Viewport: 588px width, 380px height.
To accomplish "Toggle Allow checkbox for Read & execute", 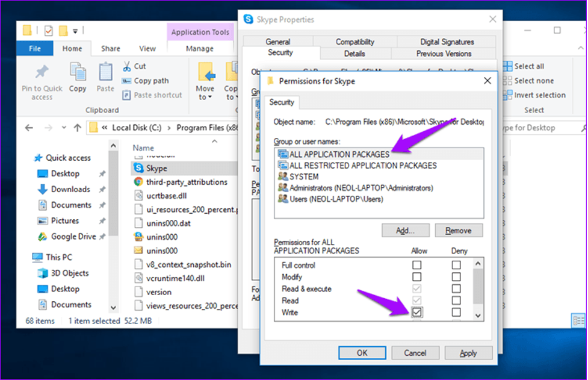I will pos(416,289).
